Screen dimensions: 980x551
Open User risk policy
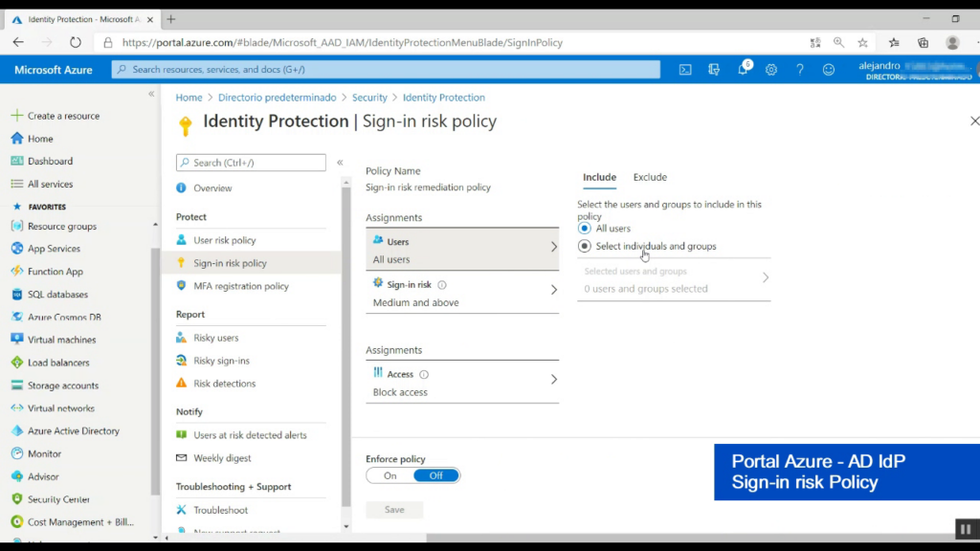tap(215, 240)
